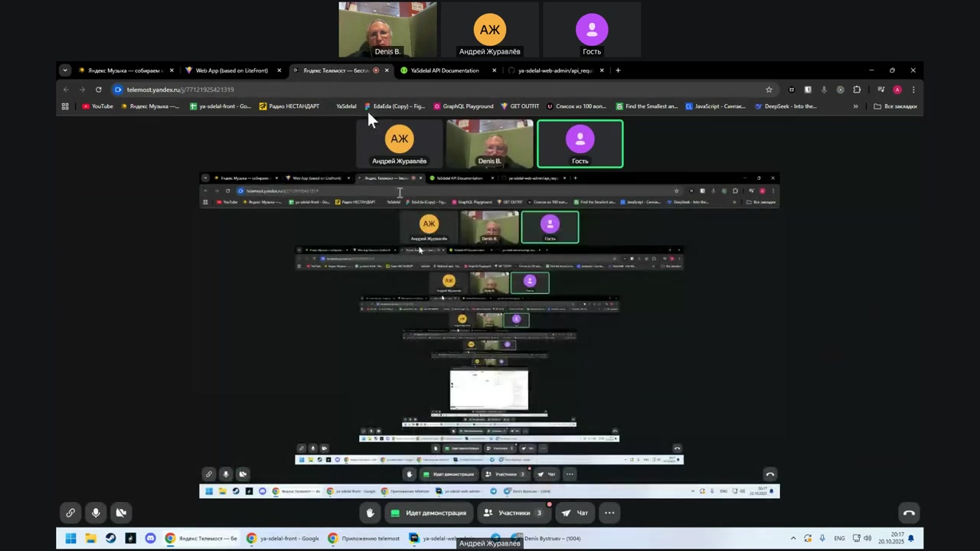
Task: Show the hidden bookmarks overflow chevron
Action: (x=855, y=106)
